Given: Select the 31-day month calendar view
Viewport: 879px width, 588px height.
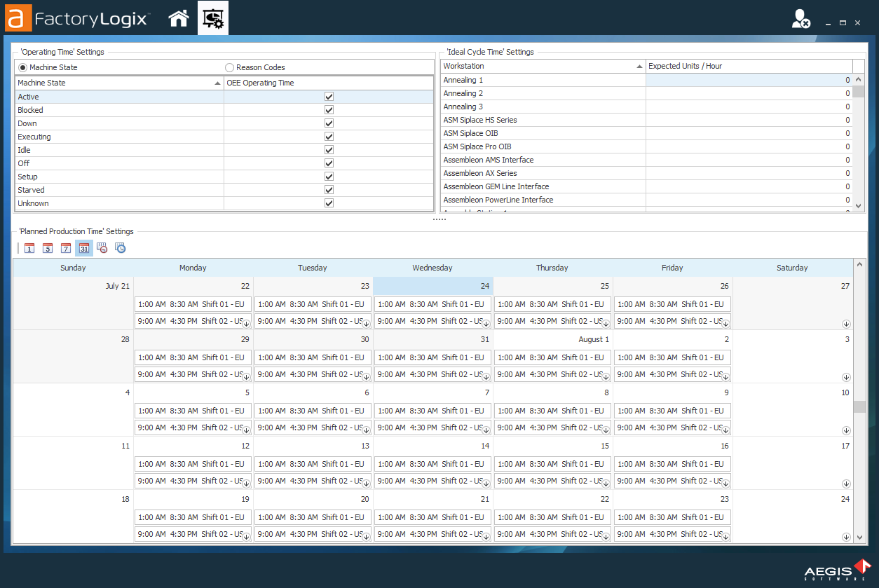Looking at the screenshot, I should coord(84,248).
